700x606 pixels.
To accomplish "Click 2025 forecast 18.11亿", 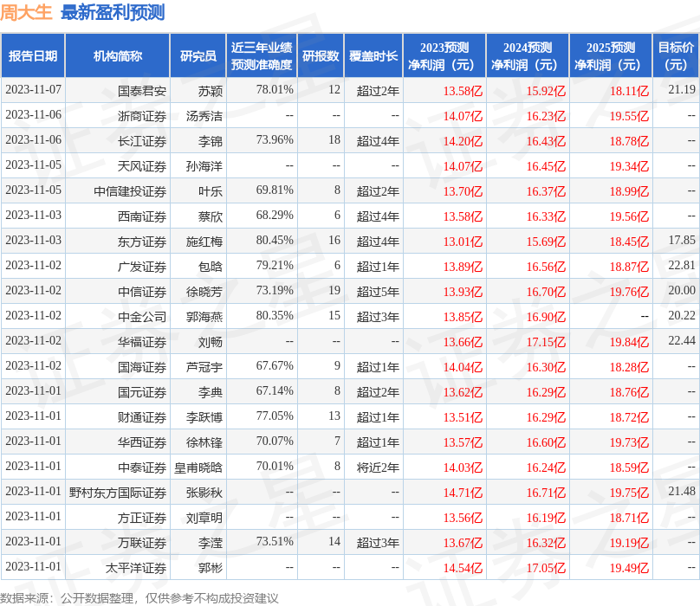I will [x=630, y=91].
